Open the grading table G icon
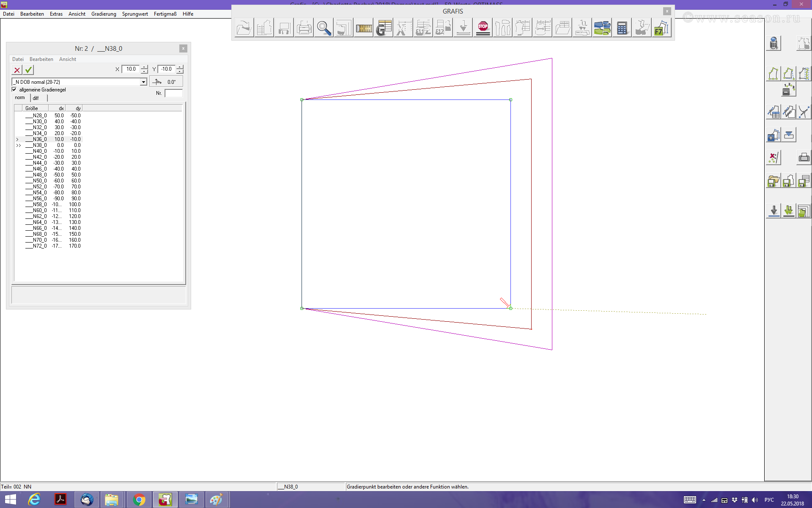Viewport: 812px width, 508px height. [384, 28]
